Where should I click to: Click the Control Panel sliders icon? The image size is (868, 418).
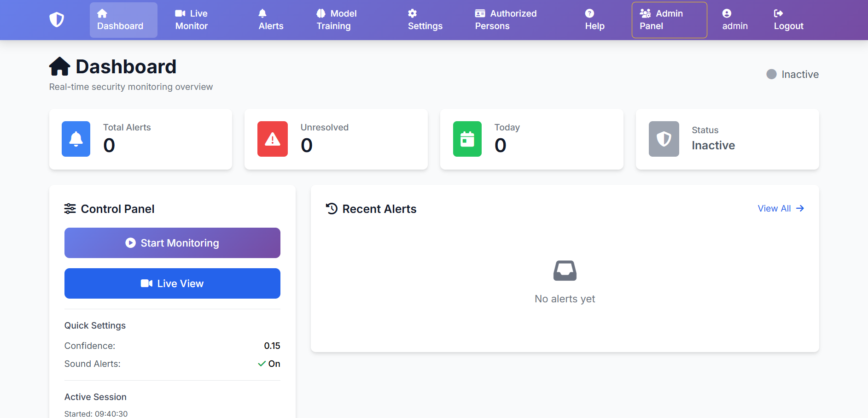pos(70,208)
